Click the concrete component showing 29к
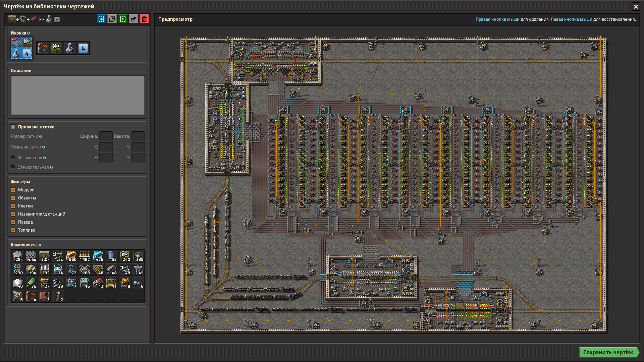 (17, 256)
